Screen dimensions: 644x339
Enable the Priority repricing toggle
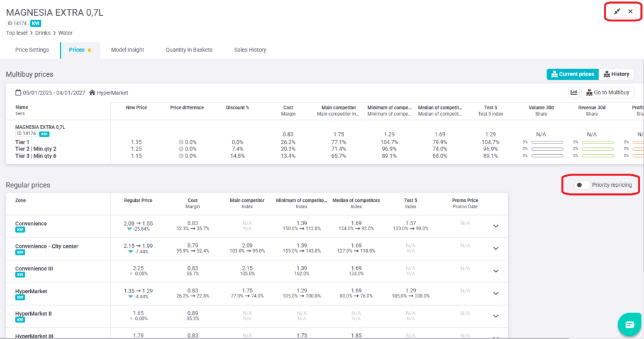tap(582, 185)
